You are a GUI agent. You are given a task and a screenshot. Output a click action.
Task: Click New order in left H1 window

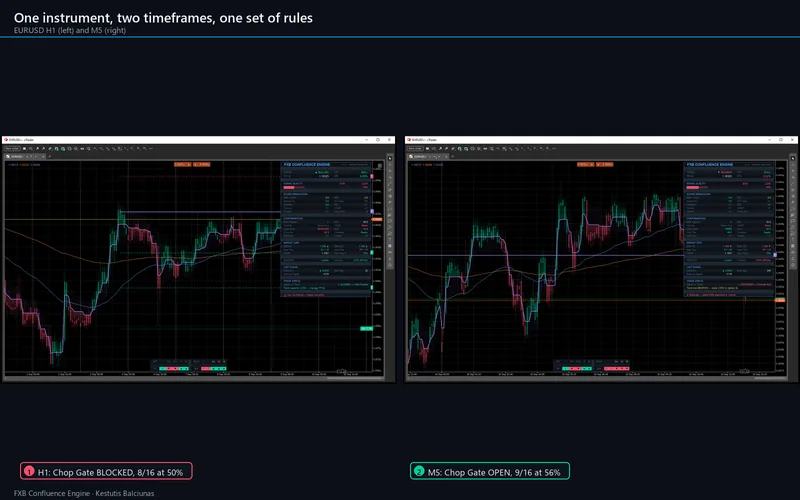click(x=12, y=148)
